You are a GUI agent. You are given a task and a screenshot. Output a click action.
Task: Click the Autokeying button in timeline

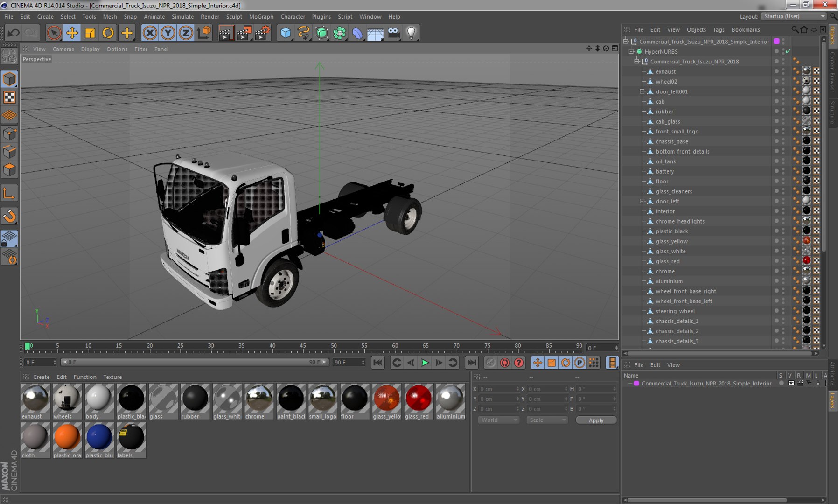click(504, 363)
